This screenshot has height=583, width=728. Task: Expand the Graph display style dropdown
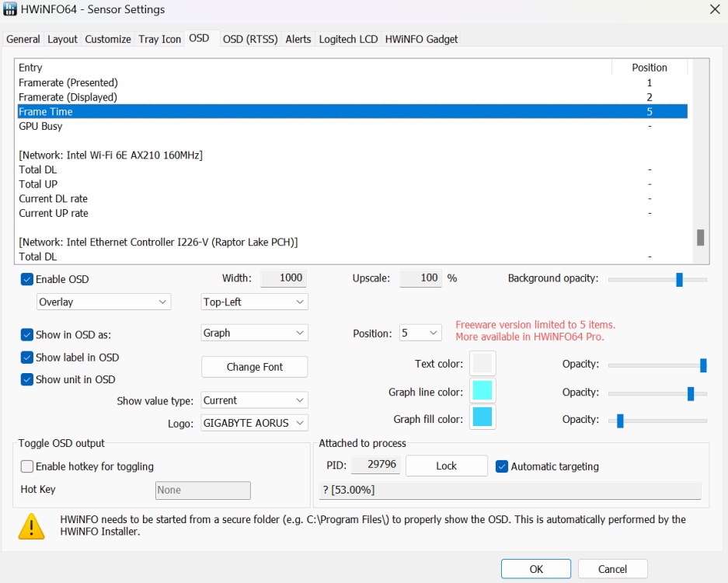254,333
